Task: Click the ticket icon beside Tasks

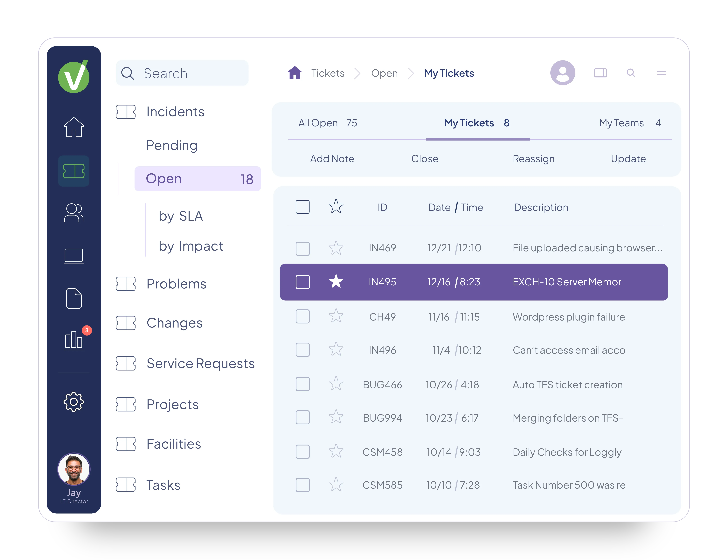Action: (126, 485)
